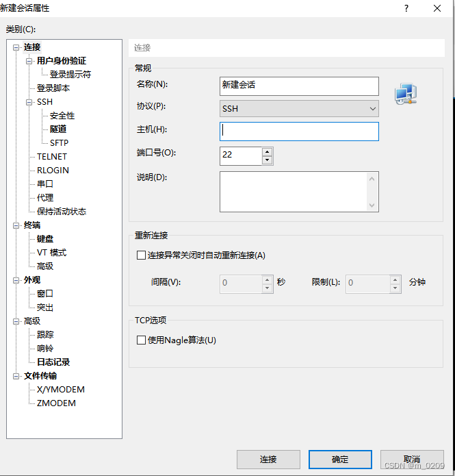Click the network computers session icon
455x476 pixels.
[x=406, y=94]
